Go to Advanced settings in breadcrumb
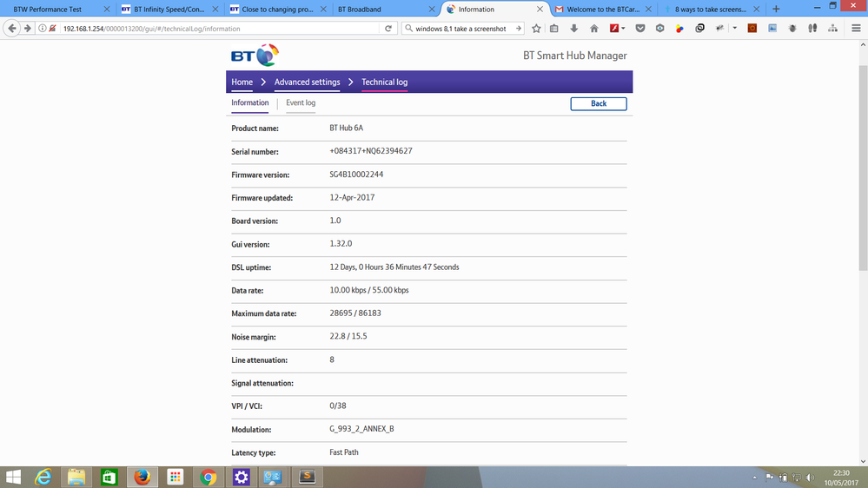Screen dimensions: 868x488 [x=308, y=82]
